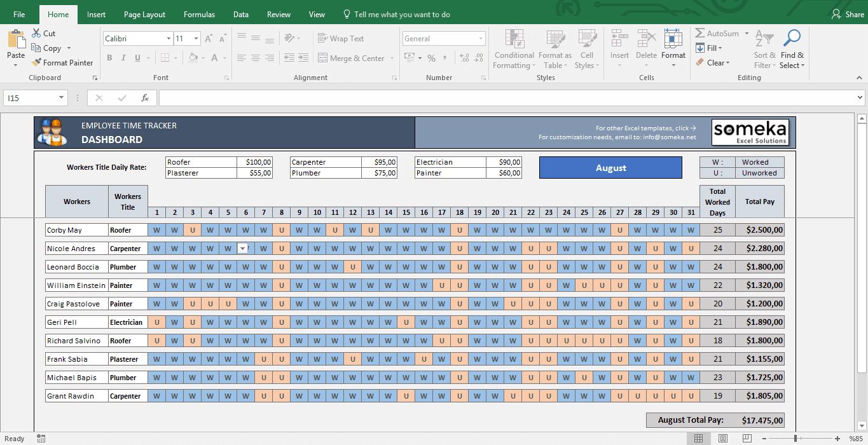Open the General number format dropdown
The image size is (868, 445).
(x=481, y=38)
